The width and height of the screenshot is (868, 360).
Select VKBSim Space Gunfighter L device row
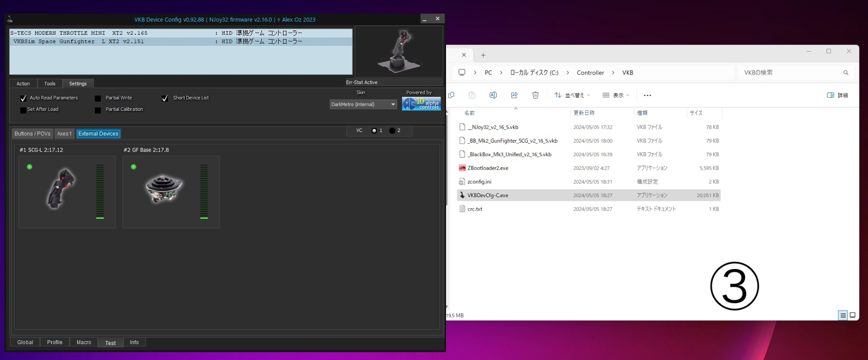(x=181, y=41)
